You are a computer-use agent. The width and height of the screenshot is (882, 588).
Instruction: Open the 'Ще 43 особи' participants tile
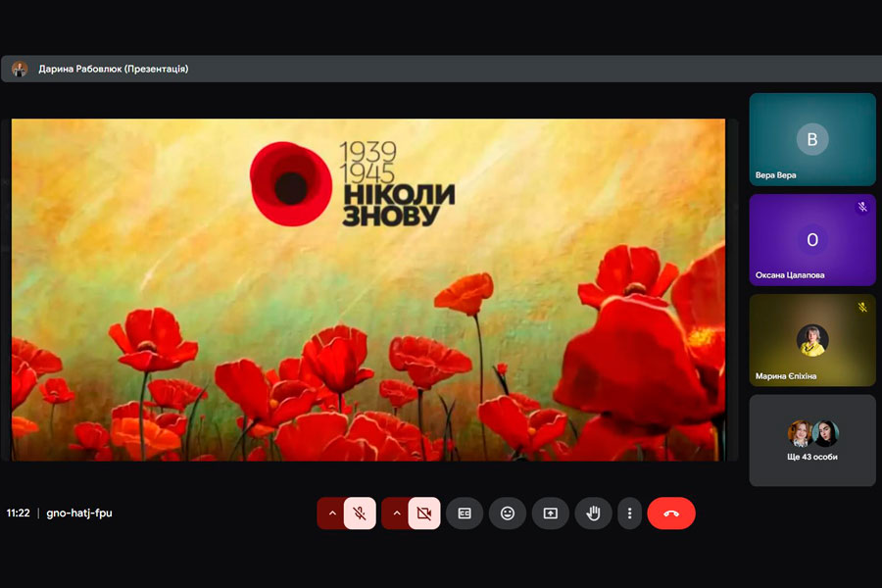click(x=812, y=440)
